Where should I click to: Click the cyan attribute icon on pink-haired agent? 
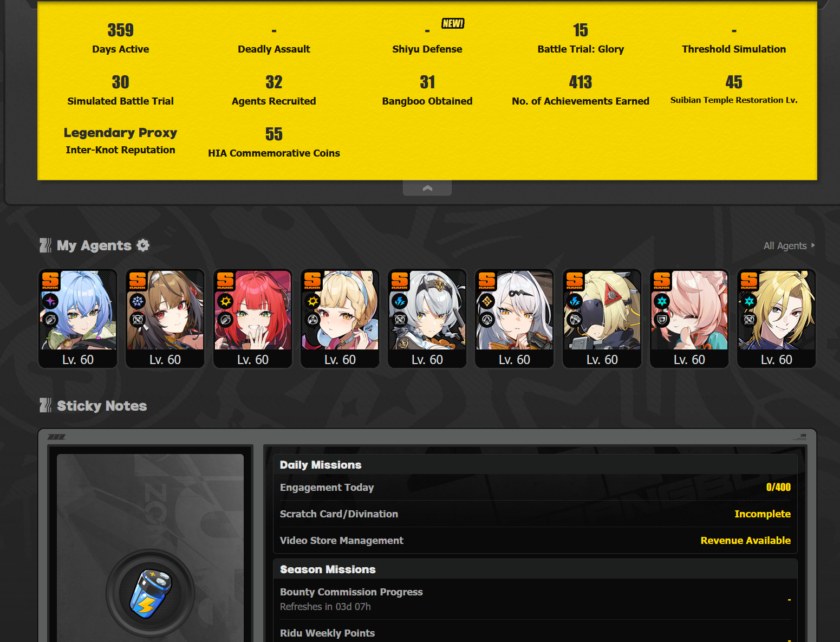point(662,301)
